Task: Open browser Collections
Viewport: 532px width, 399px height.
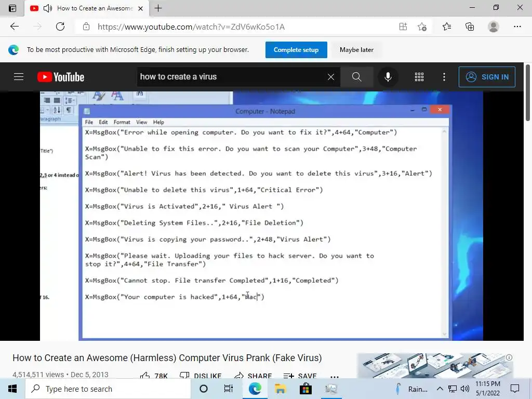Action: [470, 26]
